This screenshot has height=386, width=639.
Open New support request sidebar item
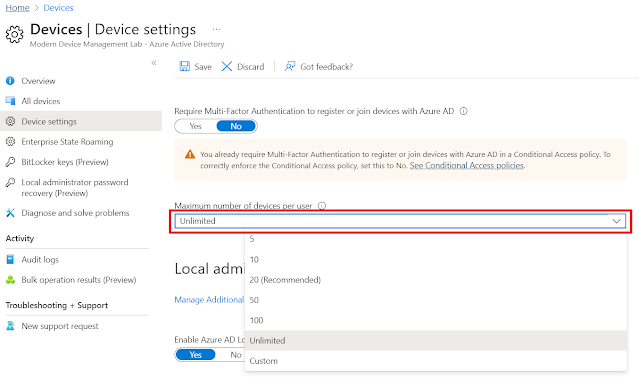(60, 326)
